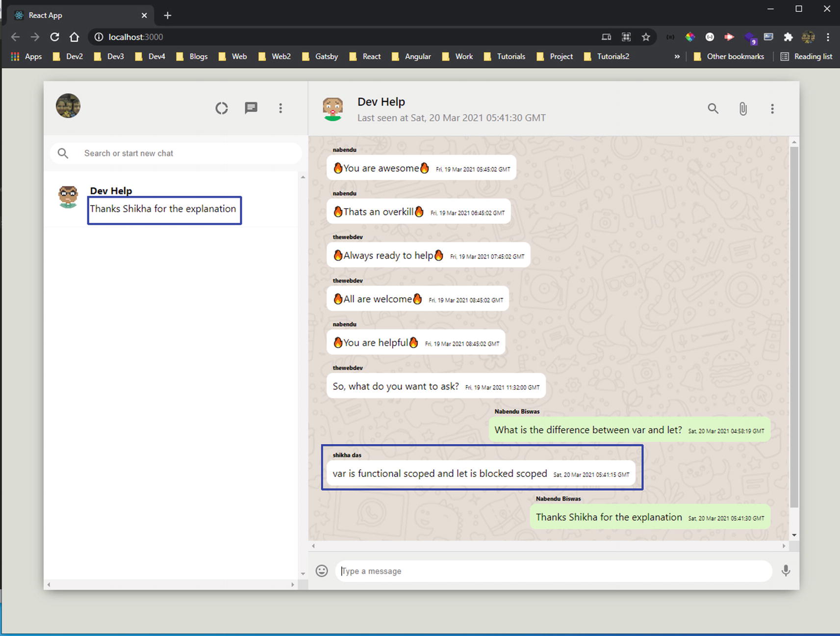Open the React bookmarks folder

[365, 56]
